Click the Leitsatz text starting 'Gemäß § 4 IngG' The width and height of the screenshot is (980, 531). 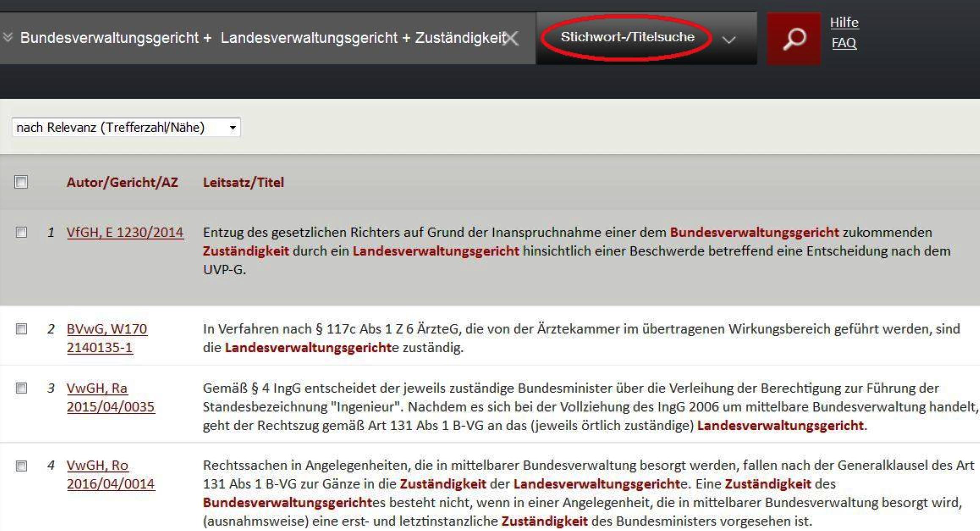click(x=591, y=407)
